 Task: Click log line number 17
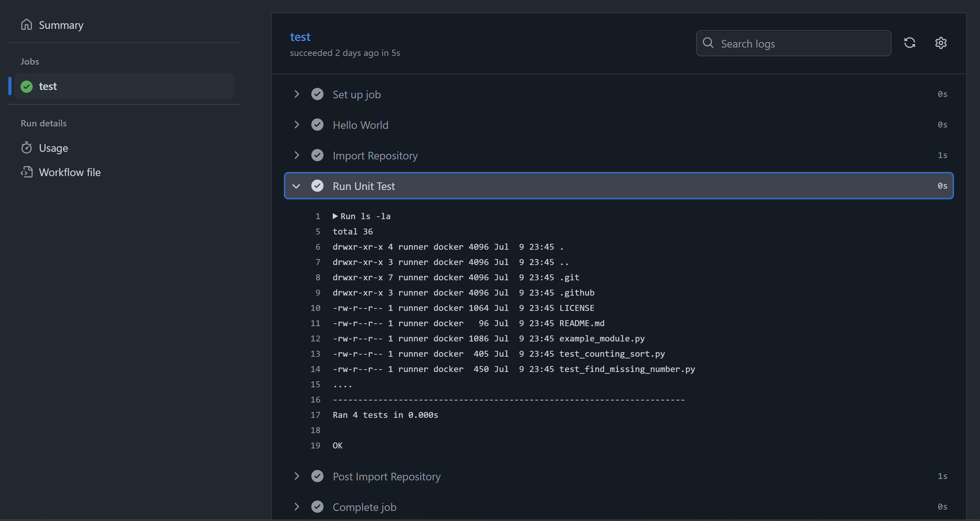point(315,415)
